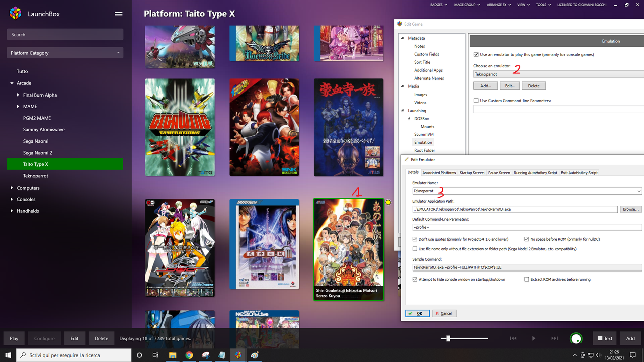Expand the Handhelds category

click(12, 211)
